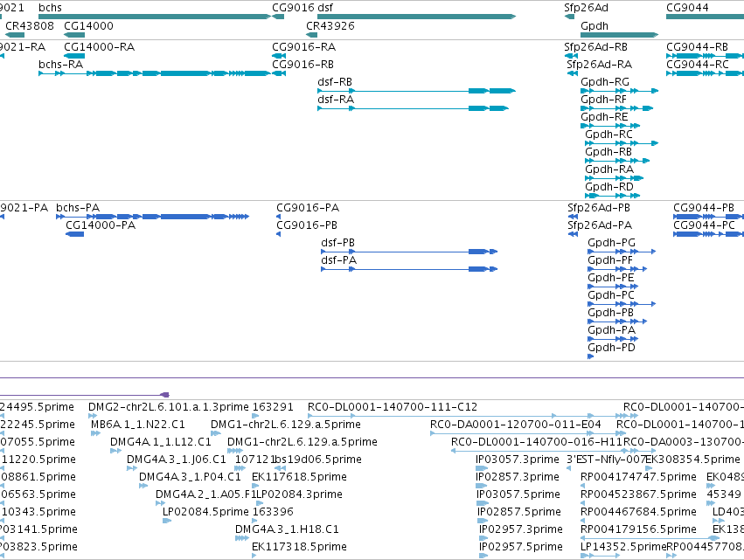The width and height of the screenshot is (744, 560).
Task: Select the Gpdh-RE transcript label
Action: point(604,117)
